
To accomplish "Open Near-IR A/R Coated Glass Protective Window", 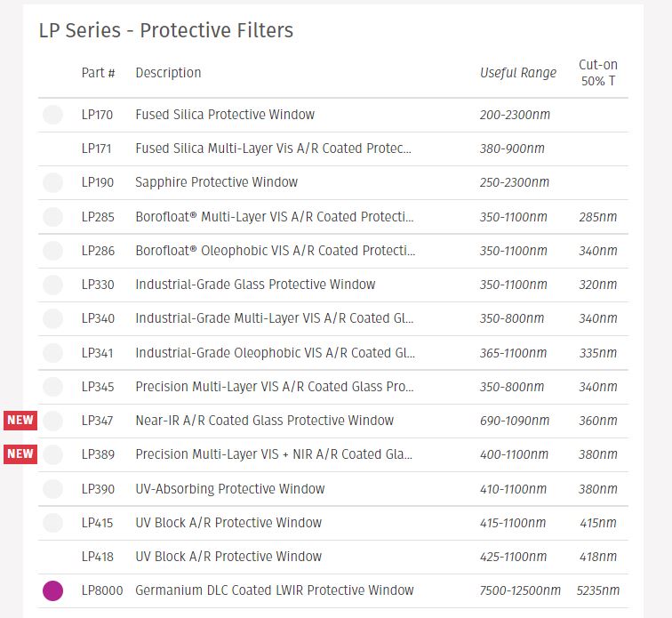I will coord(264,421).
